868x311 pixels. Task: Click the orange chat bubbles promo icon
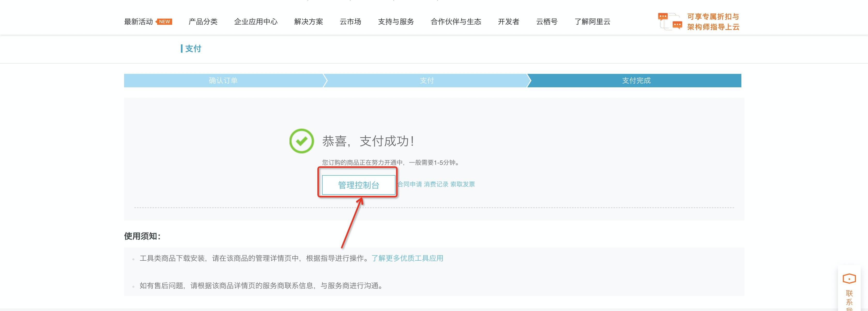[x=670, y=21]
